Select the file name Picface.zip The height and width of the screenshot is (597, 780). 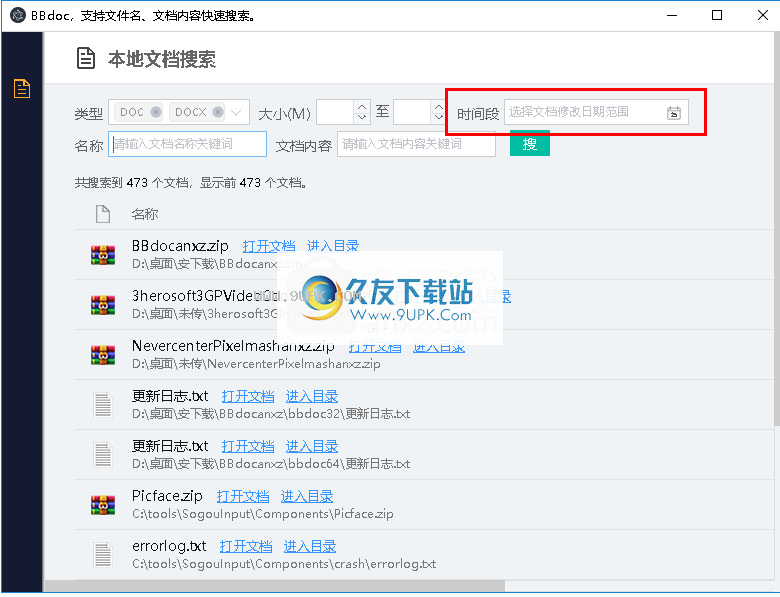pyautogui.click(x=167, y=496)
